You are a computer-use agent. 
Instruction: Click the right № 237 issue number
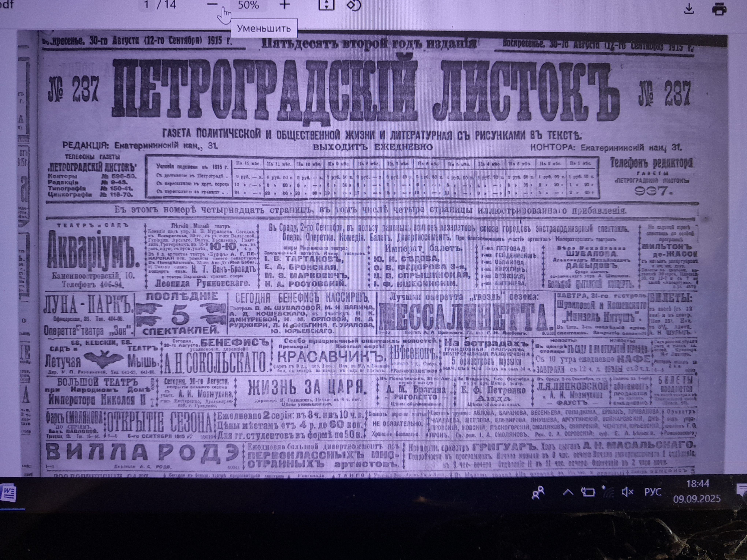pyautogui.click(x=665, y=93)
